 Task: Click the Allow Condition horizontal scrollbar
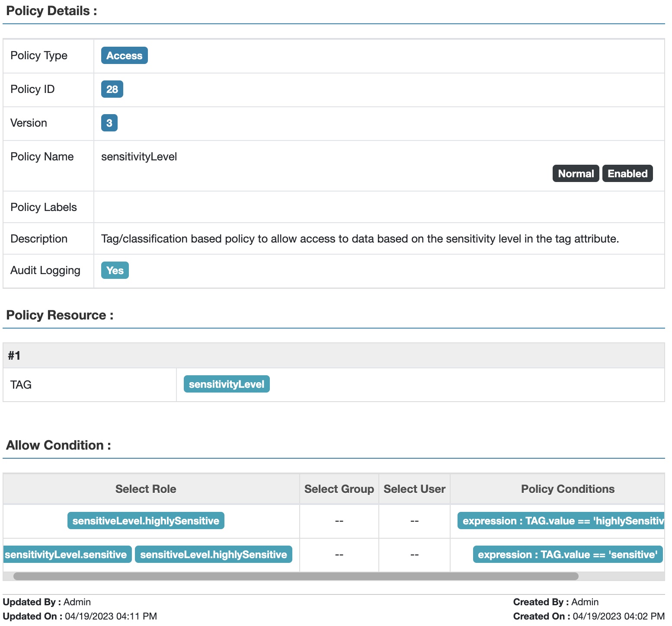296,576
